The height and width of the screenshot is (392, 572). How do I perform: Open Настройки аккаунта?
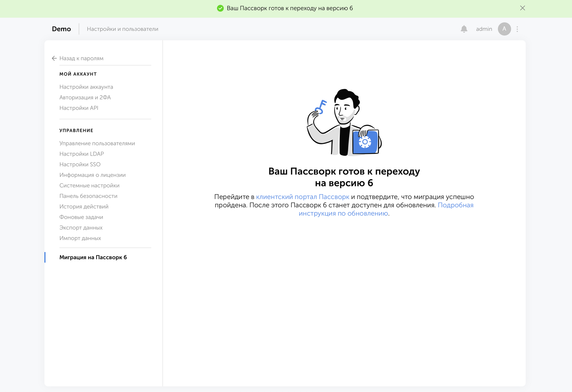[86, 87]
